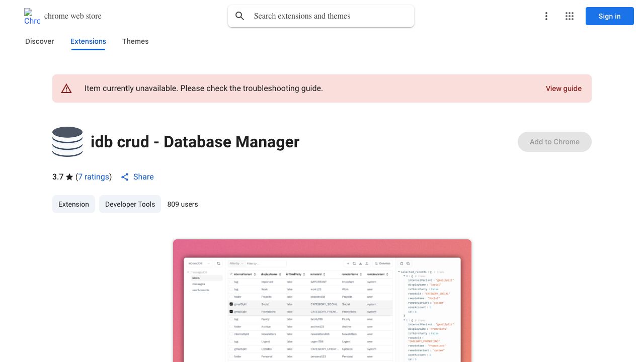Collapse the messagesDB tree node
Viewport: 644px width, 362px height.
click(188, 272)
